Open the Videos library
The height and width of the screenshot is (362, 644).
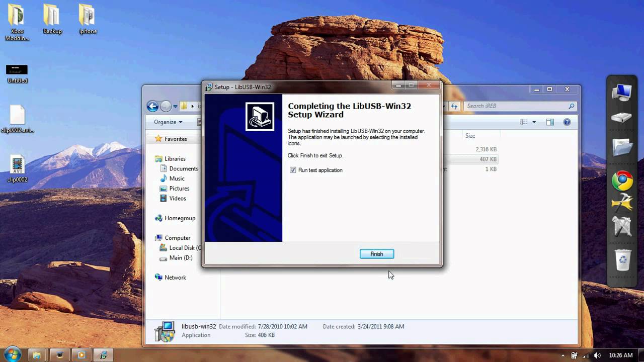(x=173, y=199)
